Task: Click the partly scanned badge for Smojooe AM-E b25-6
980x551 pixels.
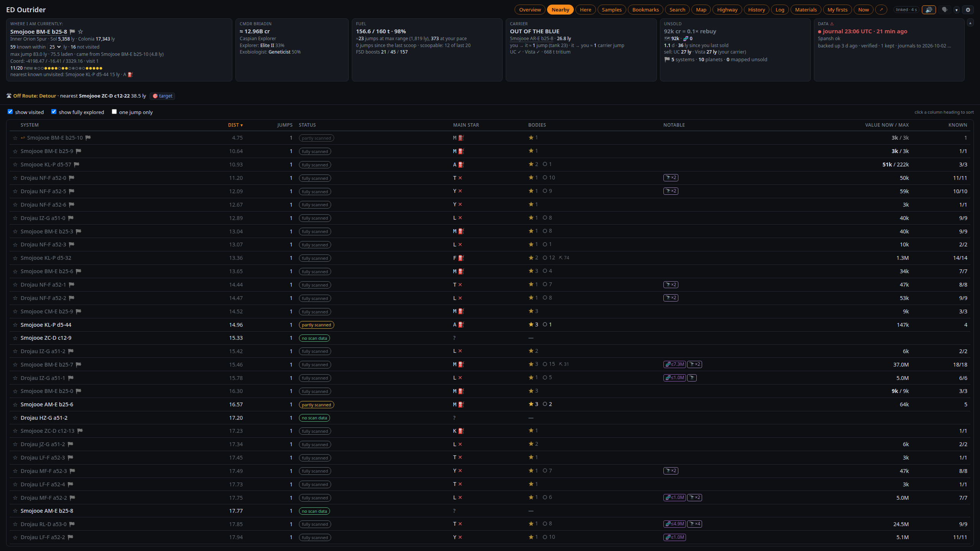Action: (x=316, y=405)
